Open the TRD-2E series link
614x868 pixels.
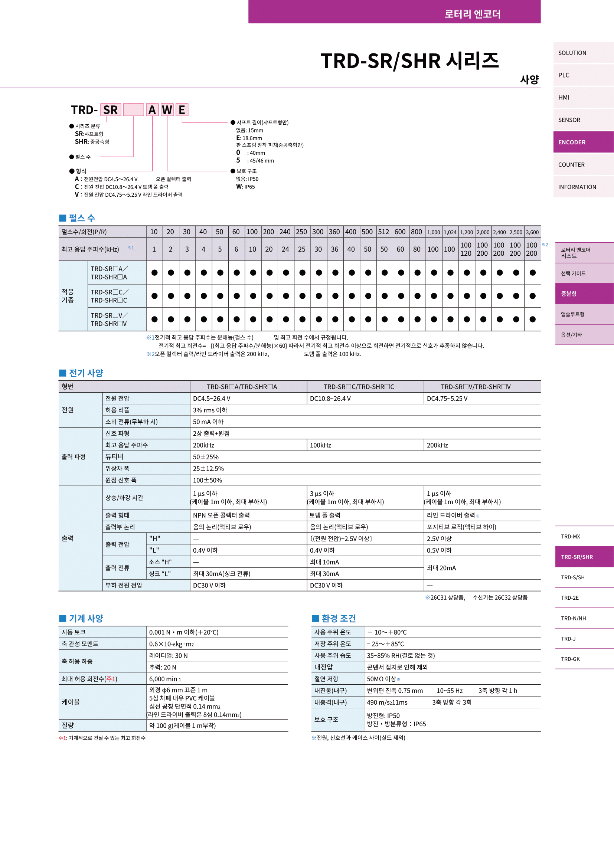click(x=584, y=597)
